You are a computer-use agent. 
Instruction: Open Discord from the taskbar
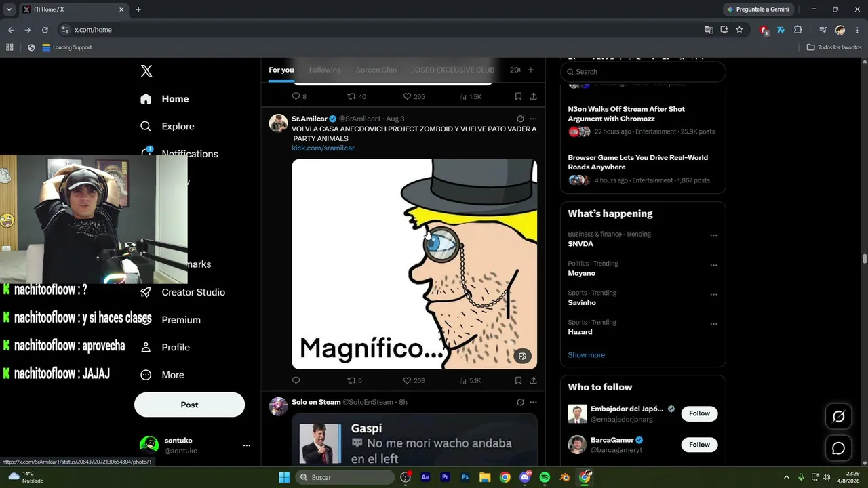(x=525, y=477)
